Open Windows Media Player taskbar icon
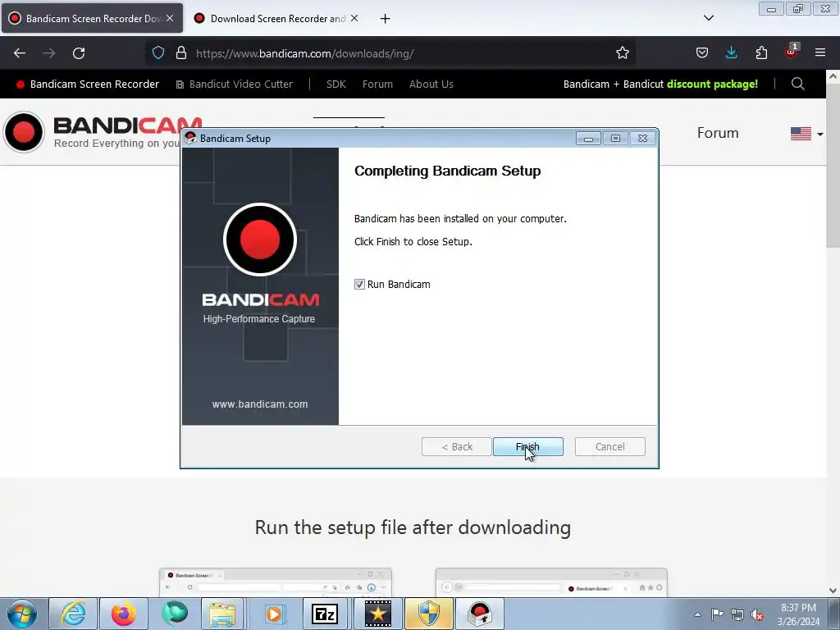840x630 pixels. point(274,614)
